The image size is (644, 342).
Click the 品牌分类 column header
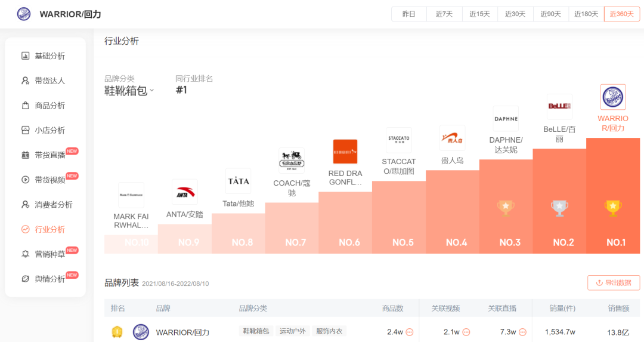(253, 309)
